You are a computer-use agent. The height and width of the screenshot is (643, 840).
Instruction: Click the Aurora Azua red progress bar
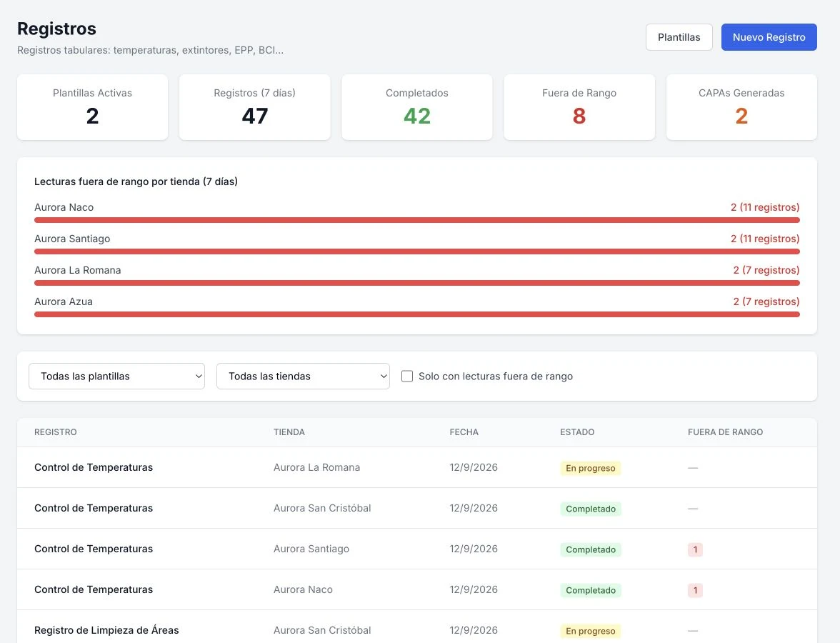[417, 314]
